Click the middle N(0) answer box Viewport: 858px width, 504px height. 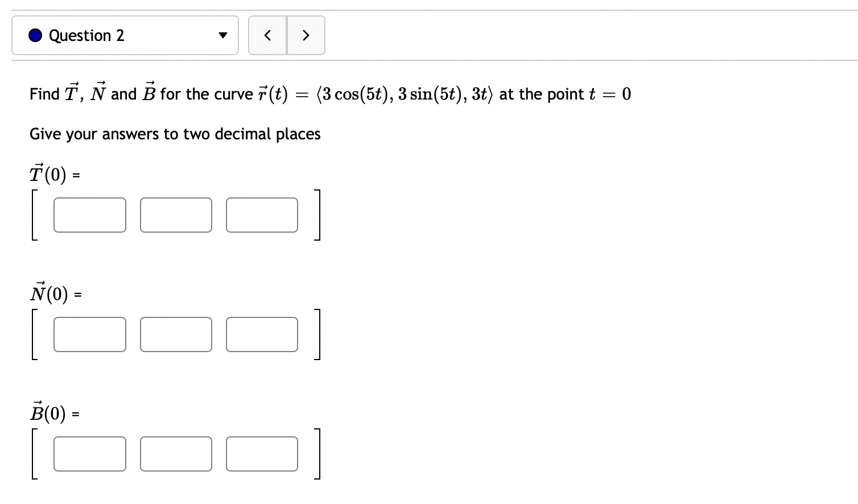176,334
